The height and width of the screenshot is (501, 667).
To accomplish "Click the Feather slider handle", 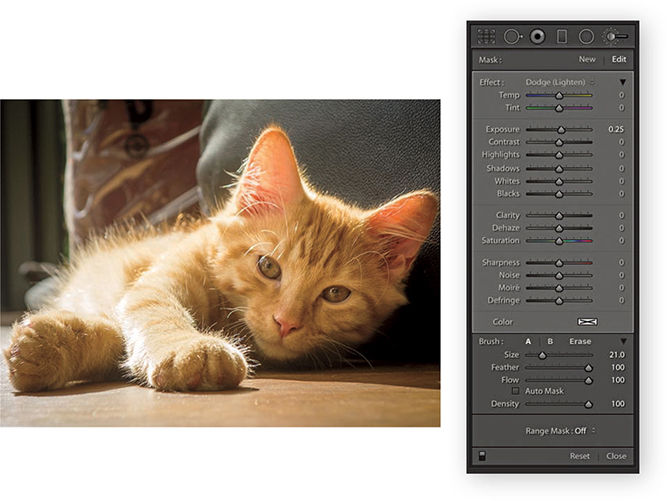I will (588, 368).
